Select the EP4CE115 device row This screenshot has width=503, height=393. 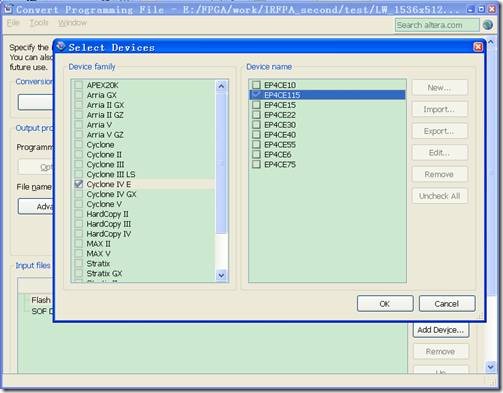click(x=327, y=95)
